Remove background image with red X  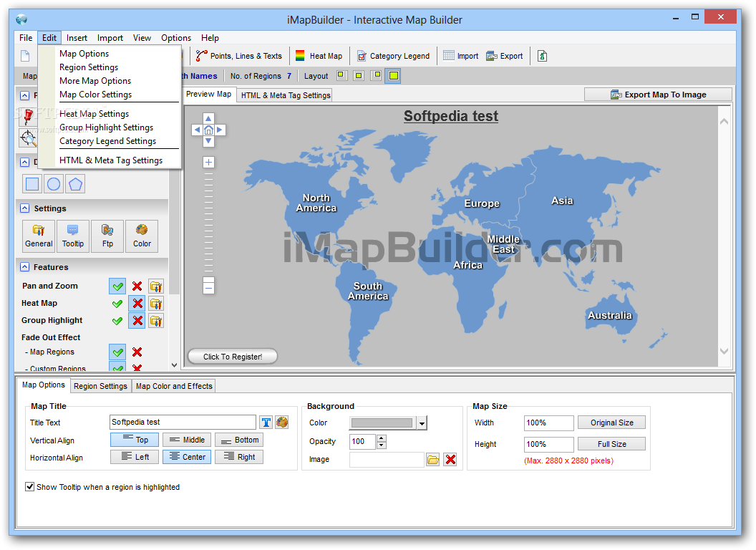pos(450,460)
